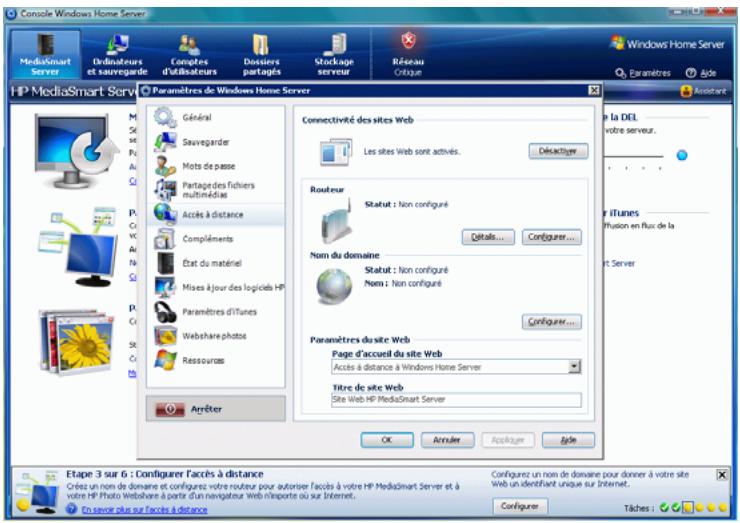Screen dimensions: 740x523
Task: Confirm settings with OK button
Action: (387, 440)
